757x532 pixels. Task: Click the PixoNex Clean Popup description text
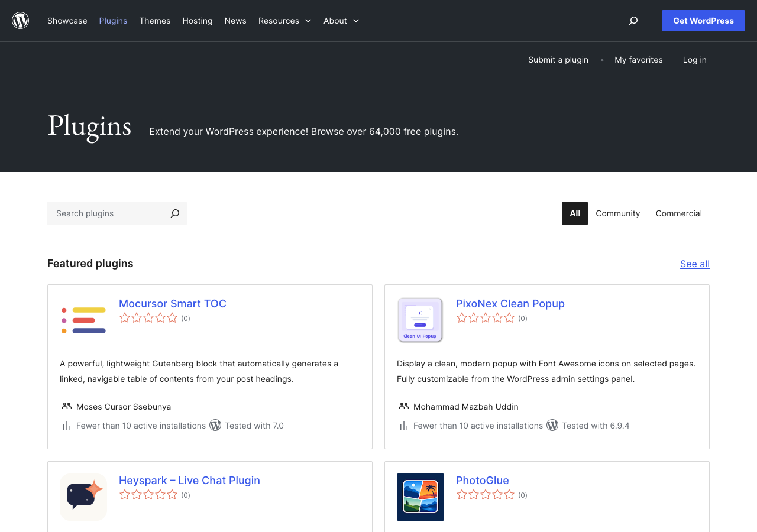546,371
